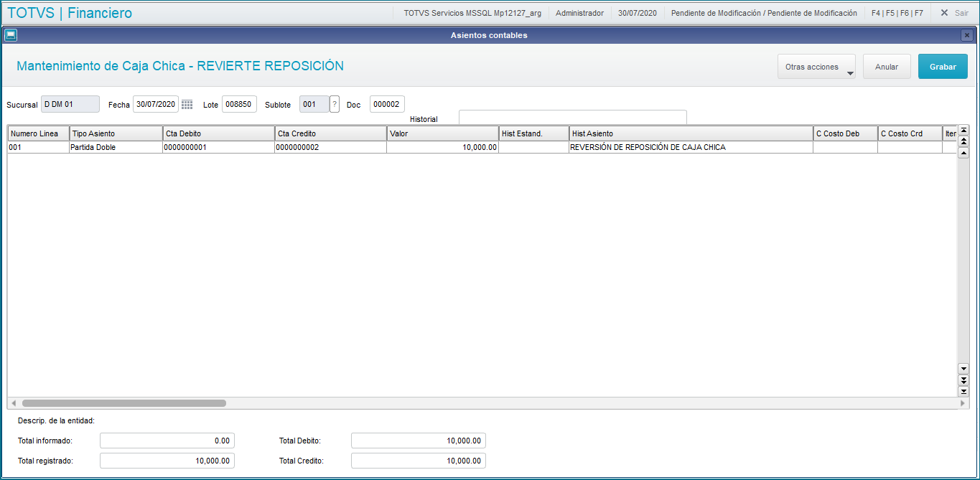This screenshot has height=480, width=980.
Task: Click the horizontal scrollbar right arrow
Action: tap(963, 403)
